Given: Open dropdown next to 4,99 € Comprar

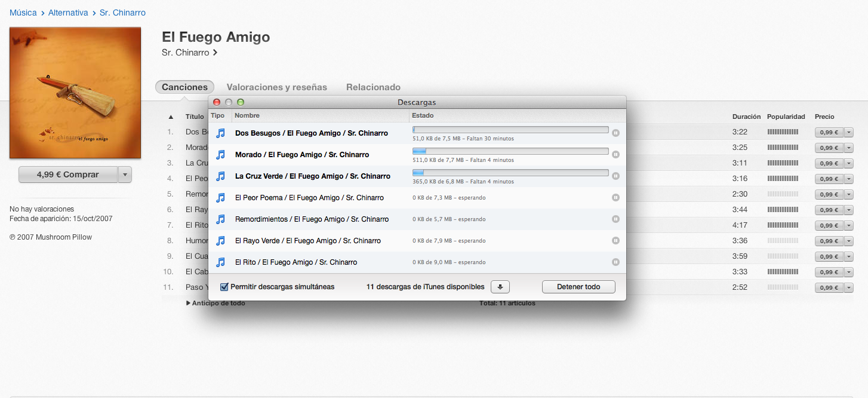Looking at the screenshot, I should pos(125,174).
